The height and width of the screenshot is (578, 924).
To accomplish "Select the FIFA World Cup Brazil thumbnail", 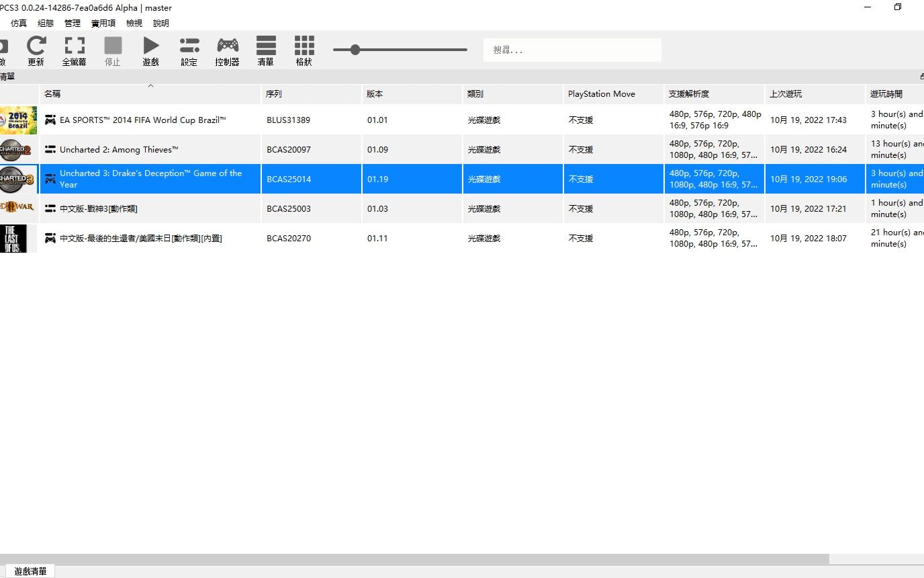I will click(x=18, y=120).
